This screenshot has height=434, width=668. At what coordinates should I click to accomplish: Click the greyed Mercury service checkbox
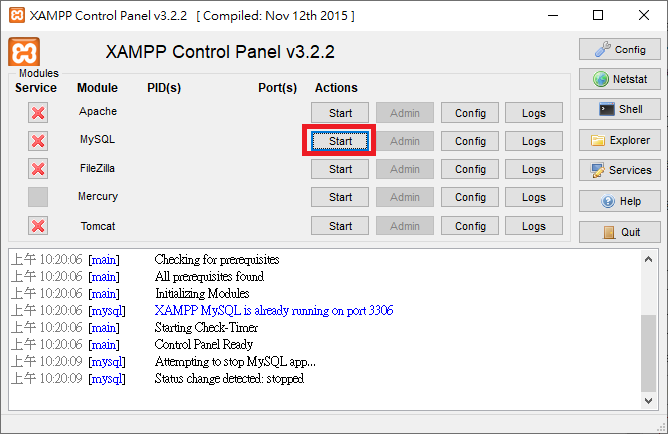[x=38, y=197]
